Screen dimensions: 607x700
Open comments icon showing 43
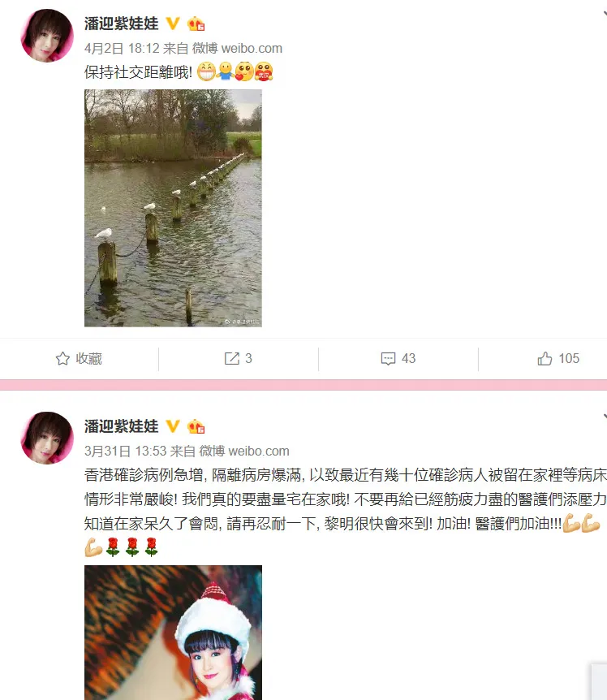click(x=388, y=358)
